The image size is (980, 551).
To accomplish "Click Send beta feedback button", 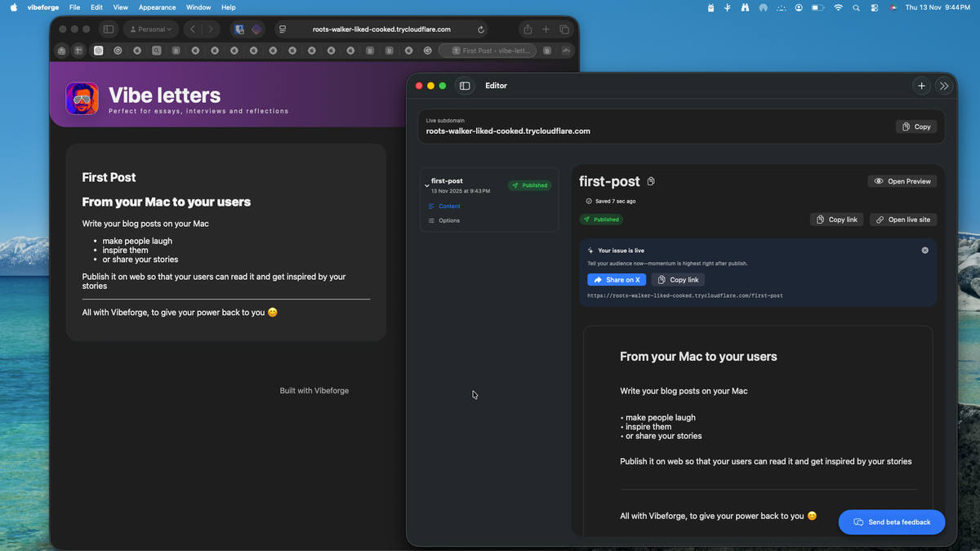I will coord(892,522).
